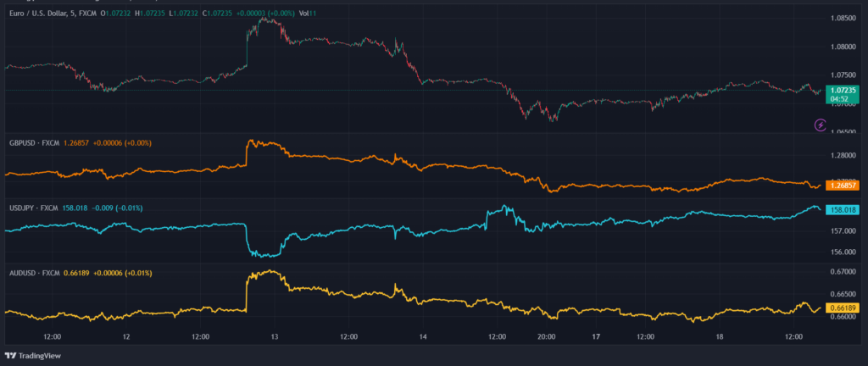Click date label 13 on time axis
This screenshot has width=868, height=366.
(275, 336)
